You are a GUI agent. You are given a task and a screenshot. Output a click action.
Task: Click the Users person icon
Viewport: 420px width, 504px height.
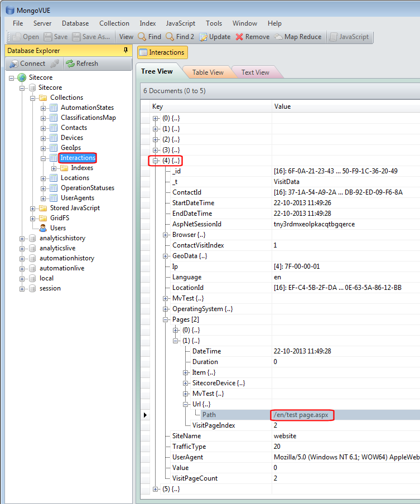pyautogui.click(x=43, y=228)
